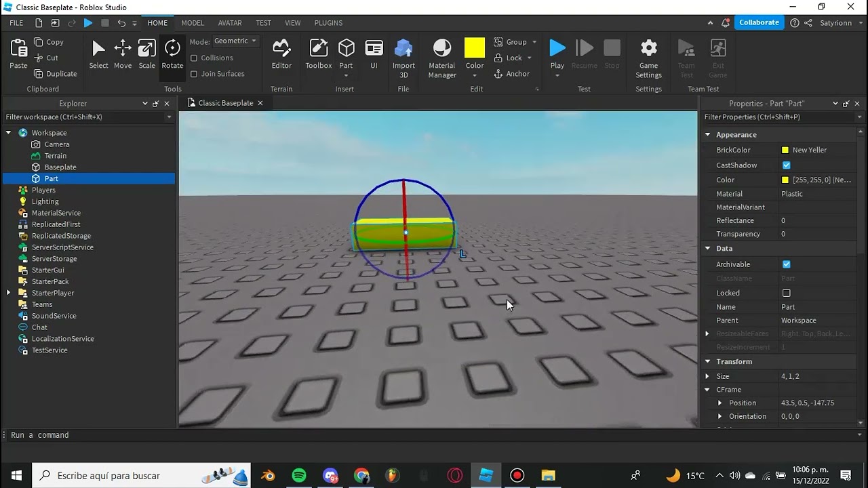Open the Toolbox
The height and width of the screenshot is (488, 868).
[319, 54]
